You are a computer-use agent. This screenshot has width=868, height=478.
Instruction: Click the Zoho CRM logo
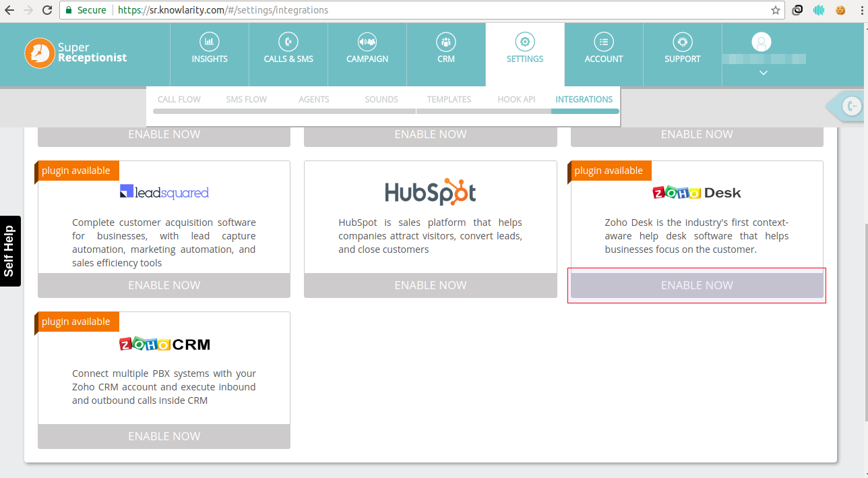point(164,344)
